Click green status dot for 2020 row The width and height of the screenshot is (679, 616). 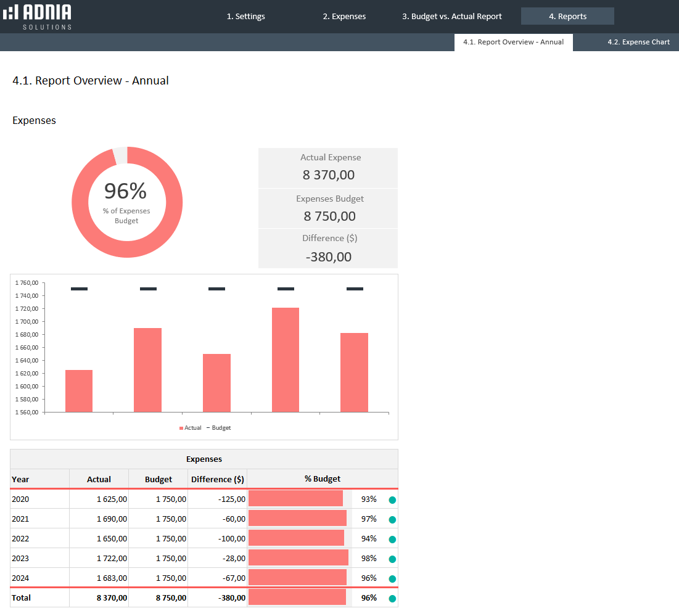tap(392, 500)
